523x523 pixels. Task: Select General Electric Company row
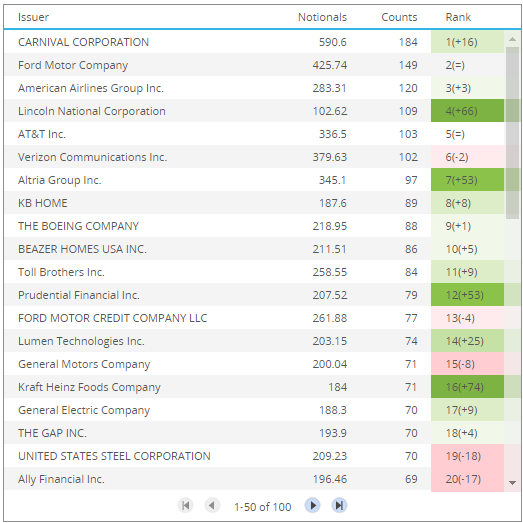254,410
